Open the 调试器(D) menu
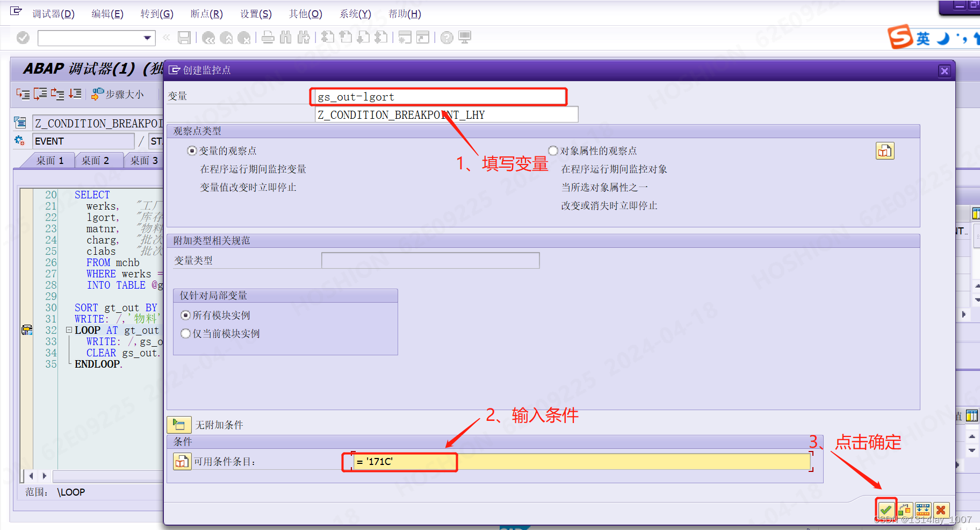 [x=53, y=14]
